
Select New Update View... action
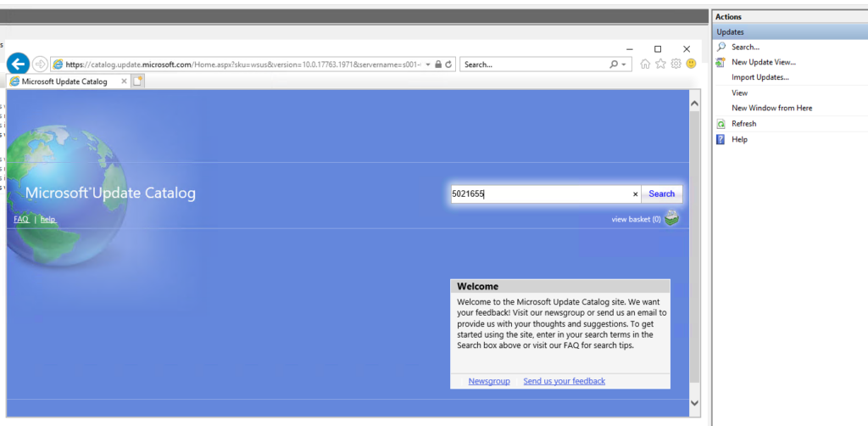[x=764, y=62]
